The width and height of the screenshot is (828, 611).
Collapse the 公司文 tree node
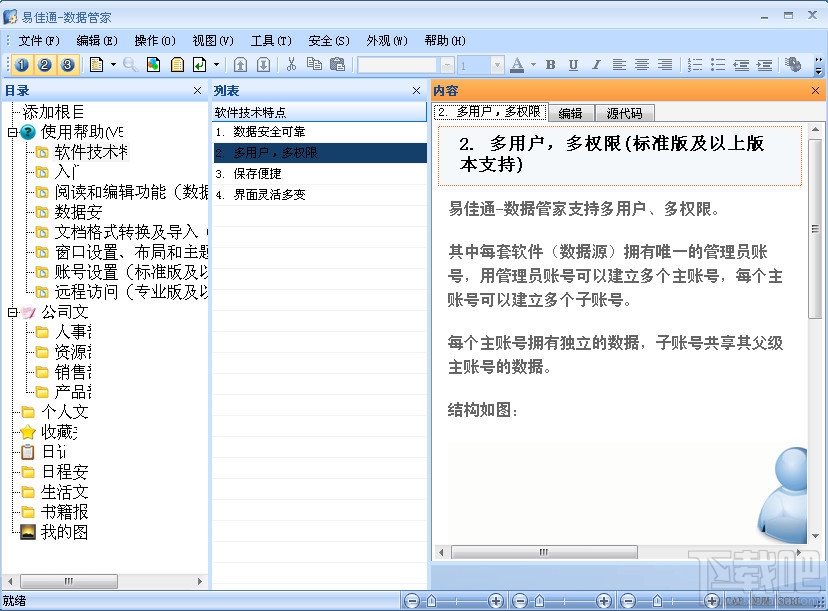(x=13, y=312)
